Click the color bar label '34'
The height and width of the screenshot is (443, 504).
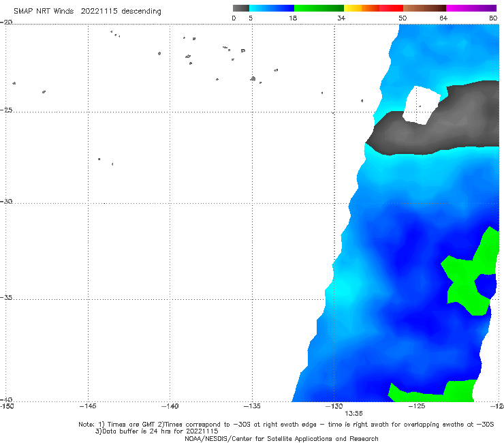(341, 18)
